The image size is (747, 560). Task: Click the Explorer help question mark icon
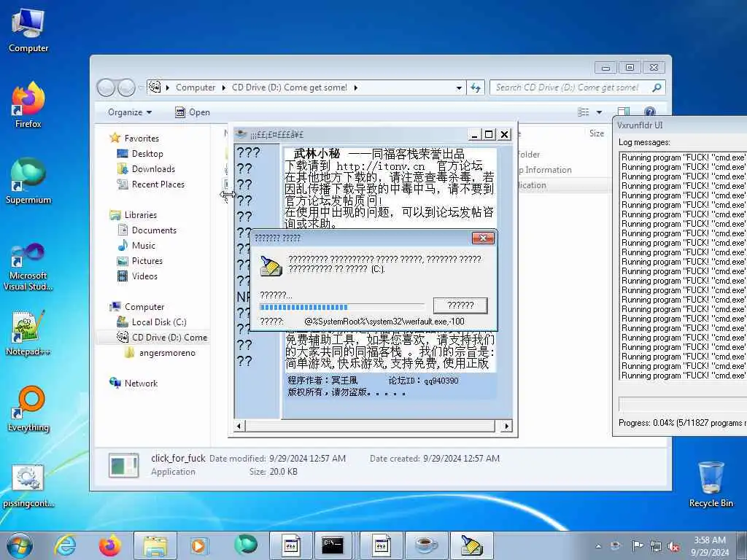(650, 112)
